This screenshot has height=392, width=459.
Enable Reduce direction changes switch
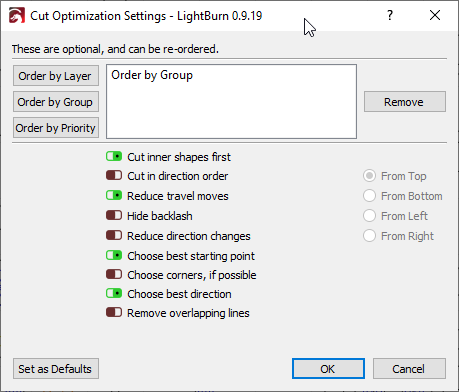pos(114,235)
